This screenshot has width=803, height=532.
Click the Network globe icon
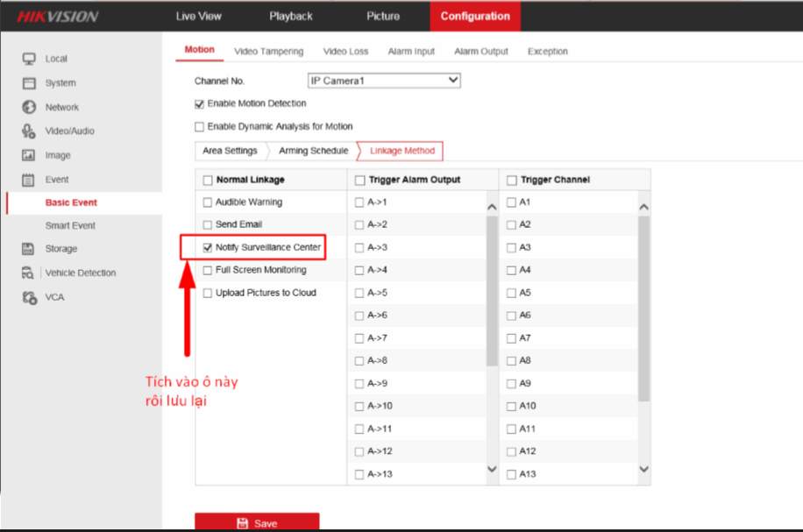(28, 107)
